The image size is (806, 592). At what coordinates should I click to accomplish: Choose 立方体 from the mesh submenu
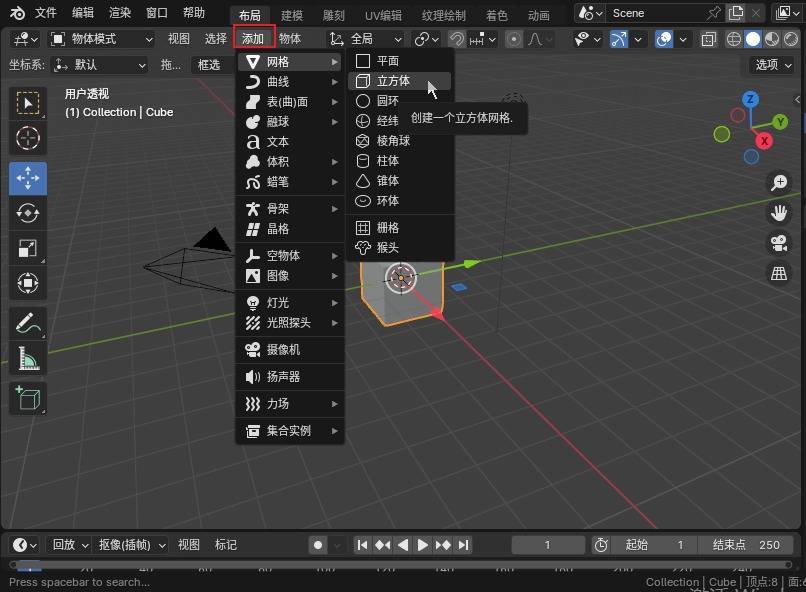pos(393,81)
